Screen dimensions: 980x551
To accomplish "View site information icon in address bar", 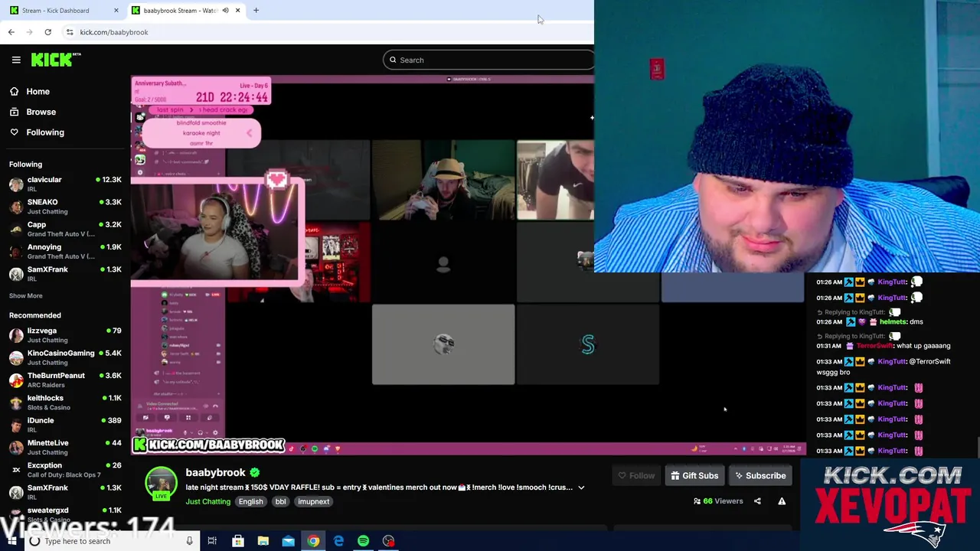I will tap(70, 32).
